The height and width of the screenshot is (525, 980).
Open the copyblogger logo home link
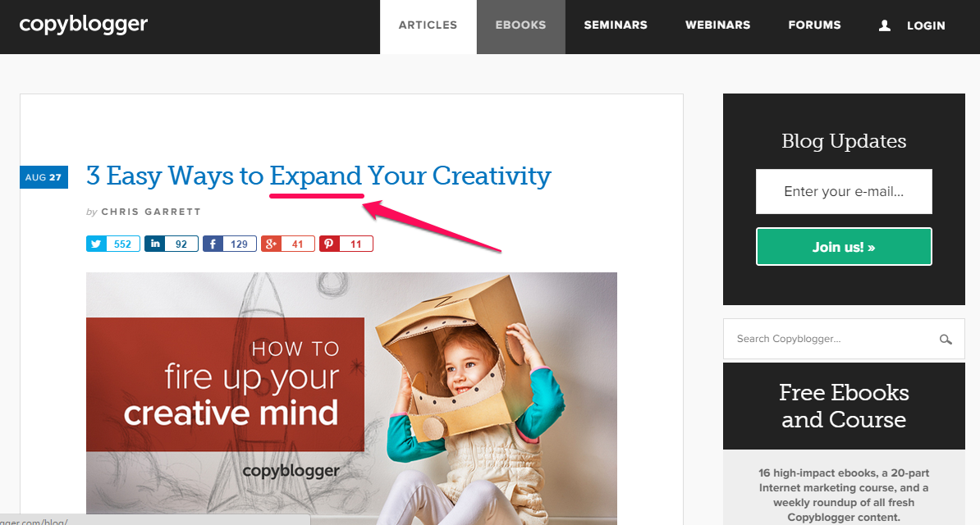pos(83,25)
